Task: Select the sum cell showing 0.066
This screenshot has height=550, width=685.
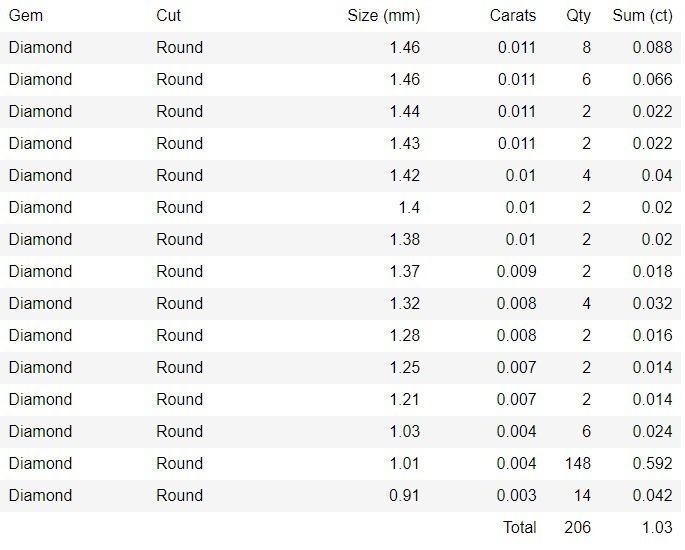Action: pyautogui.click(x=652, y=79)
